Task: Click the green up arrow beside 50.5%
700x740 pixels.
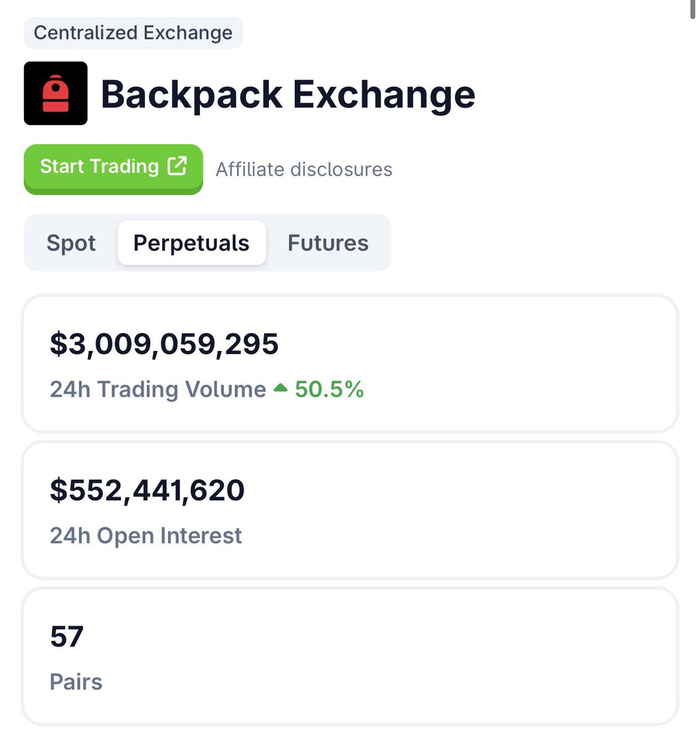Action: 281,388
